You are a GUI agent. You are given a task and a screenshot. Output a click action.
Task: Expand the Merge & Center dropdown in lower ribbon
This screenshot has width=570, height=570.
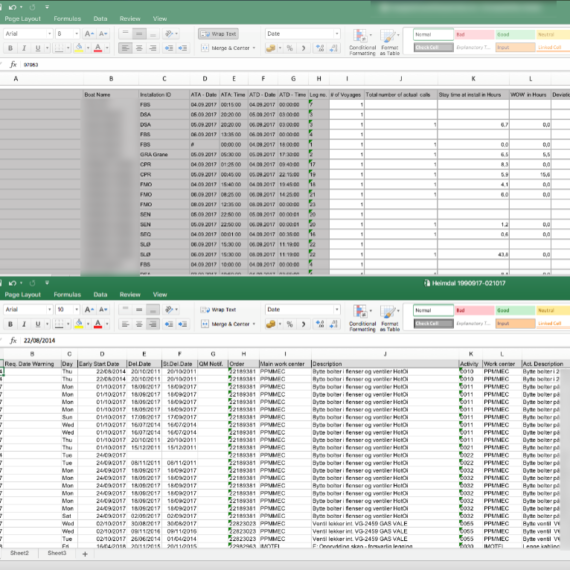pos(254,324)
